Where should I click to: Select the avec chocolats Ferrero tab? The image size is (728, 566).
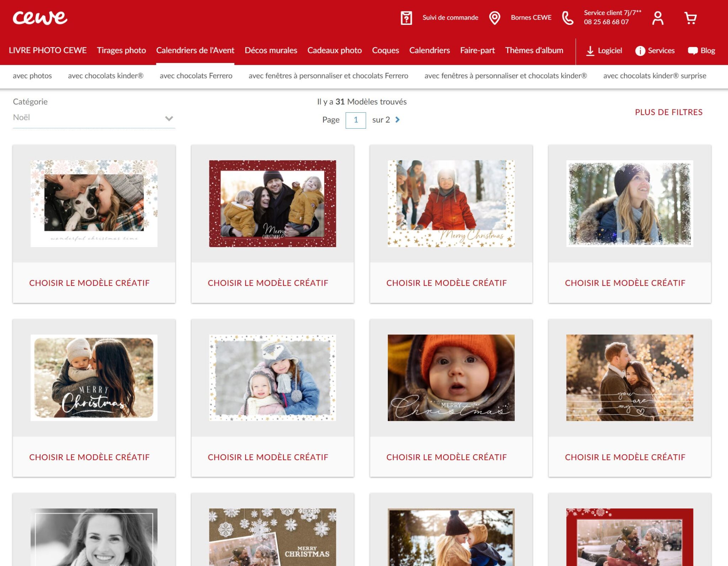point(196,76)
